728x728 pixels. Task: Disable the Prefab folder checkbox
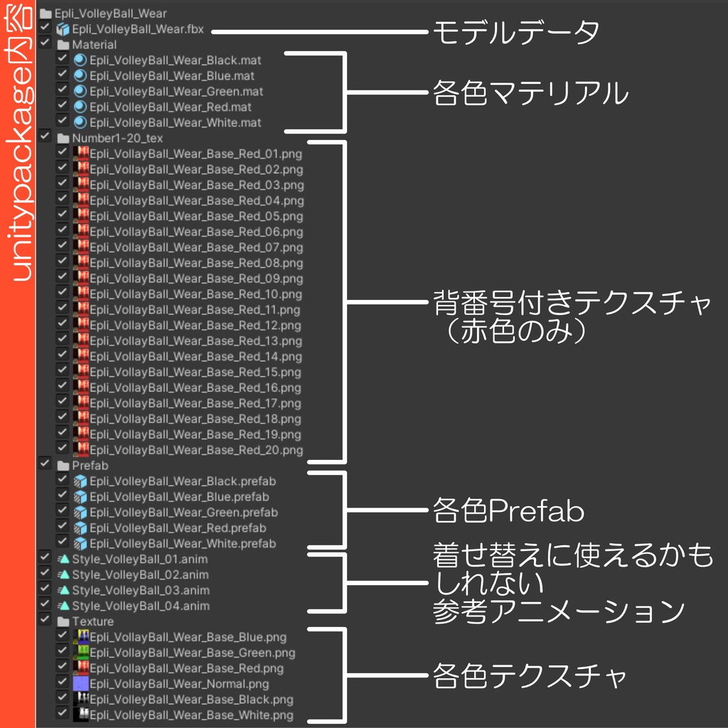(46, 465)
